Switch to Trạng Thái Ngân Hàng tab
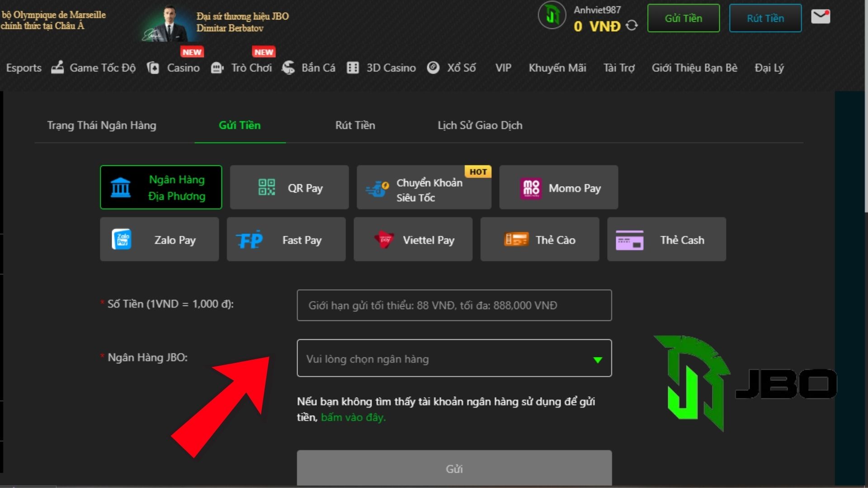Image resolution: width=868 pixels, height=488 pixels. tap(102, 125)
